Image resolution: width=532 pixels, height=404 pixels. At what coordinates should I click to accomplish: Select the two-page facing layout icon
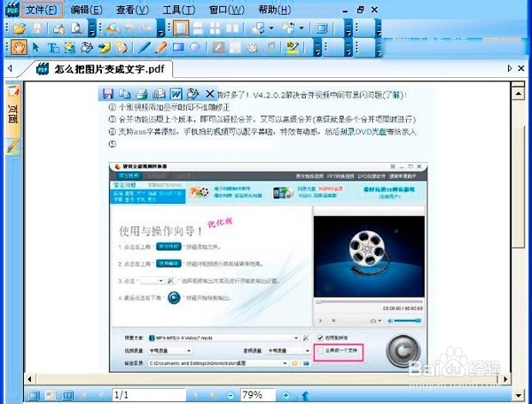click(232, 28)
